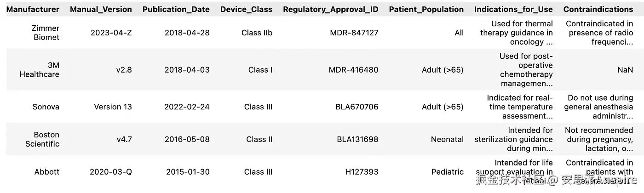Click the Regulatory_Approval_ID column header
Viewport: 644px width, 193px height.
(x=330, y=9)
